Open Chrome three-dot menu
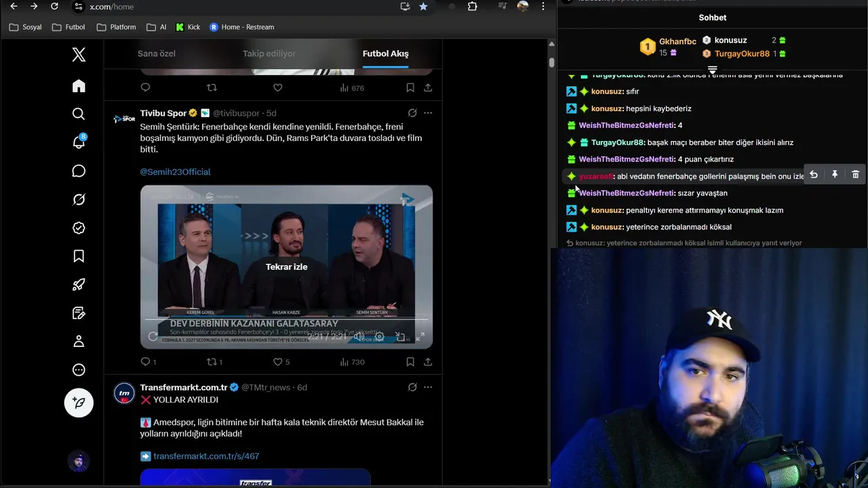The height and width of the screenshot is (488, 868). pos(543,6)
